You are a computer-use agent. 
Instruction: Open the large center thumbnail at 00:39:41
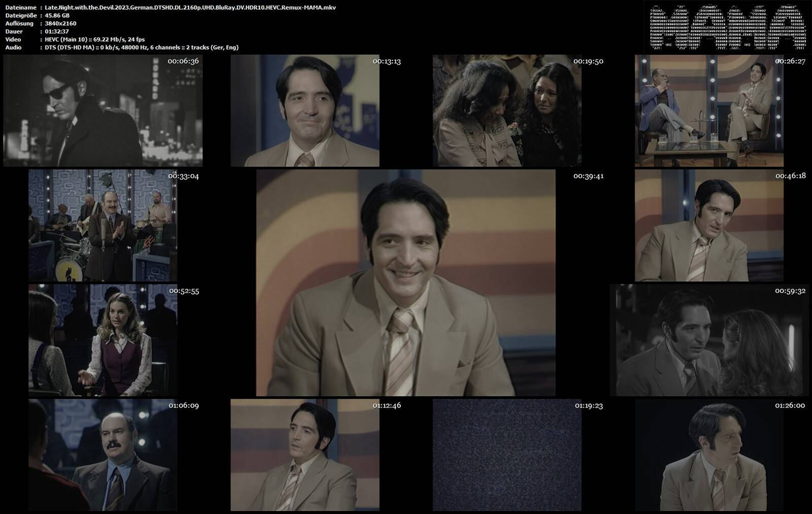pyautogui.click(x=405, y=283)
